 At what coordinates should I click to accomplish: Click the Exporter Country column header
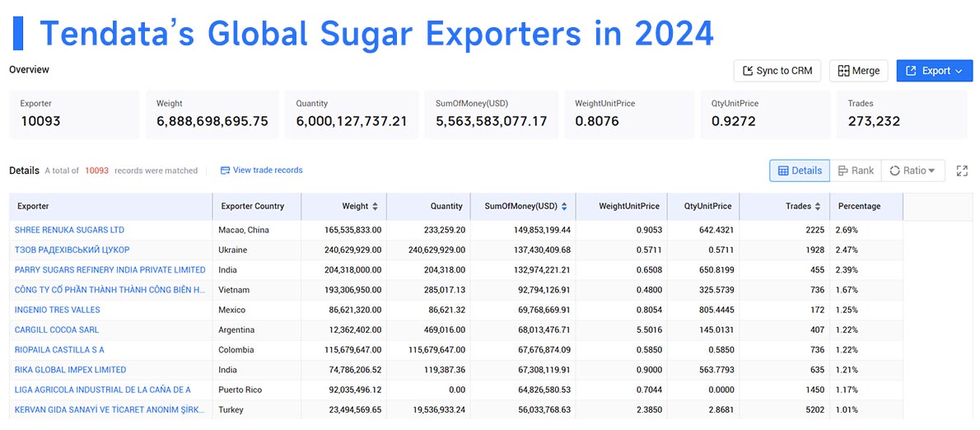tap(257, 206)
